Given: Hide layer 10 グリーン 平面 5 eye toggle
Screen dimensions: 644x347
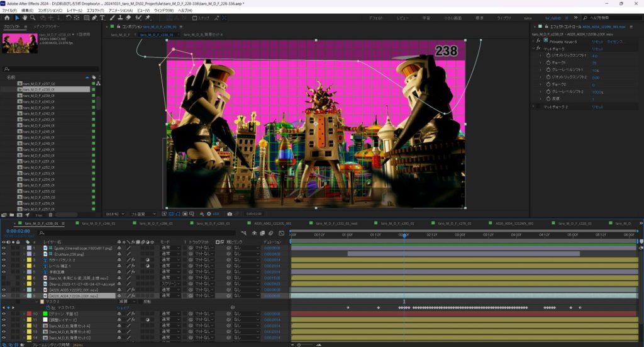Looking at the screenshot, I should tap(4, 314).
